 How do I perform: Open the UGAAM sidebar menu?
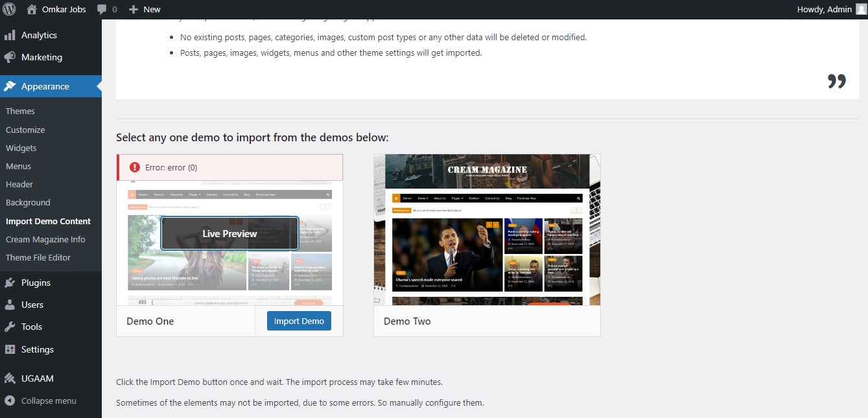click(38, 378)
